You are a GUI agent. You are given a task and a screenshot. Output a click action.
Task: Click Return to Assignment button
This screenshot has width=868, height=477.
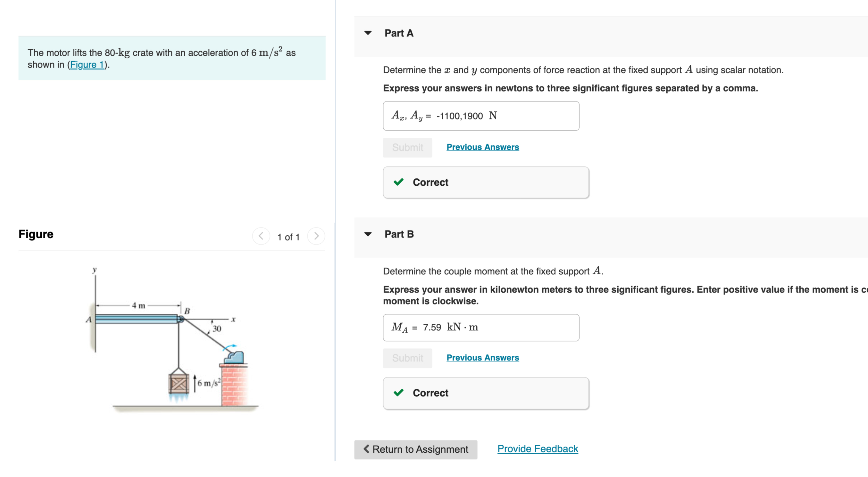415,449
